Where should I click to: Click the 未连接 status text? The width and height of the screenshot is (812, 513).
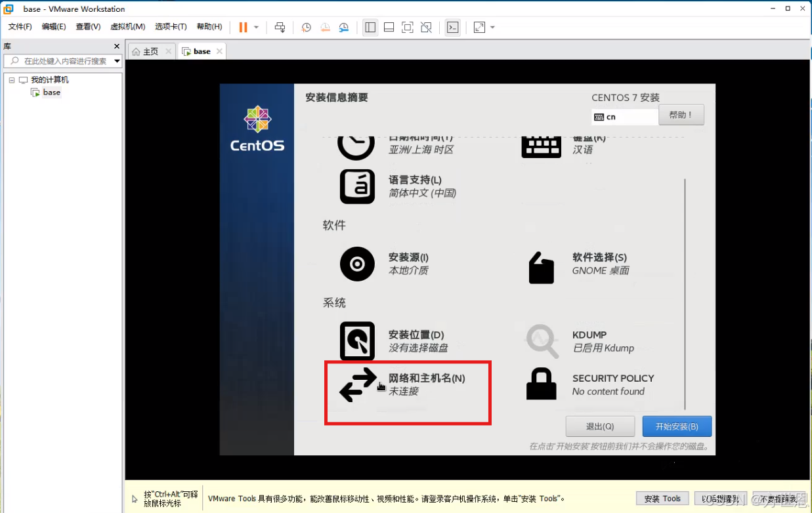coord(404,391)
